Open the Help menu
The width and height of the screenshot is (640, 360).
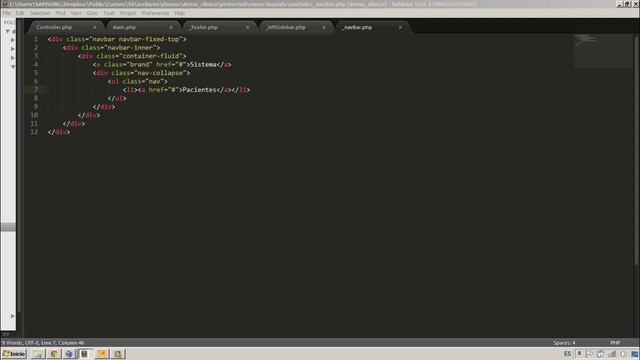[x=180, y=13]
